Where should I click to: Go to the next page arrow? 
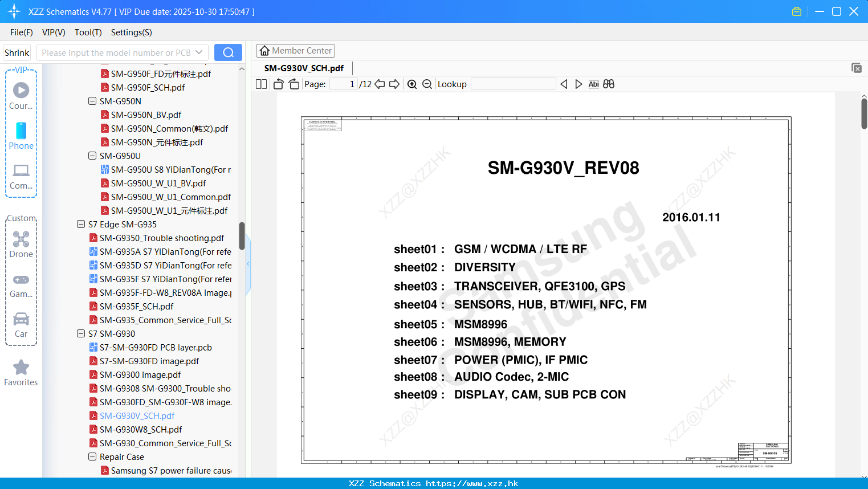(394, 84)
